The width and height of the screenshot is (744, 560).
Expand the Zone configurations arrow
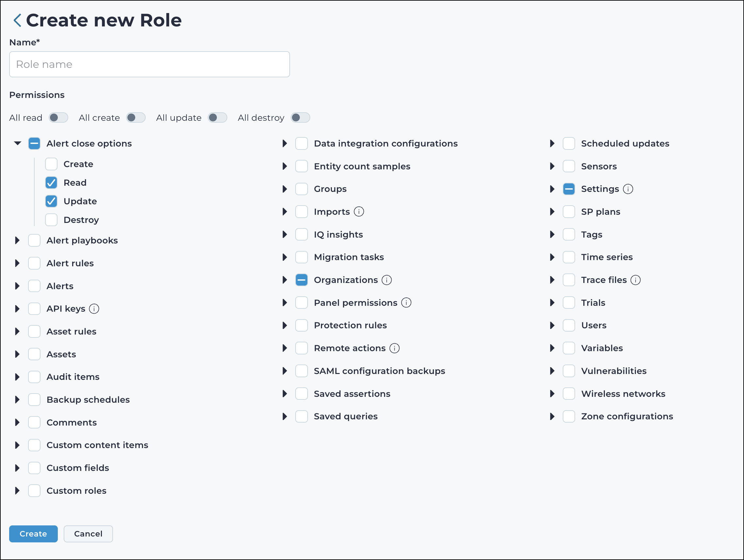pos(552,416)
